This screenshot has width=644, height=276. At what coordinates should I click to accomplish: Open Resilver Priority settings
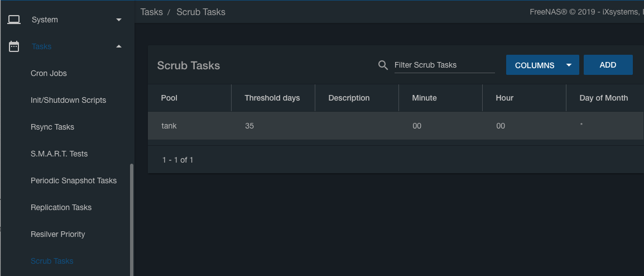[x=58, y=234]
